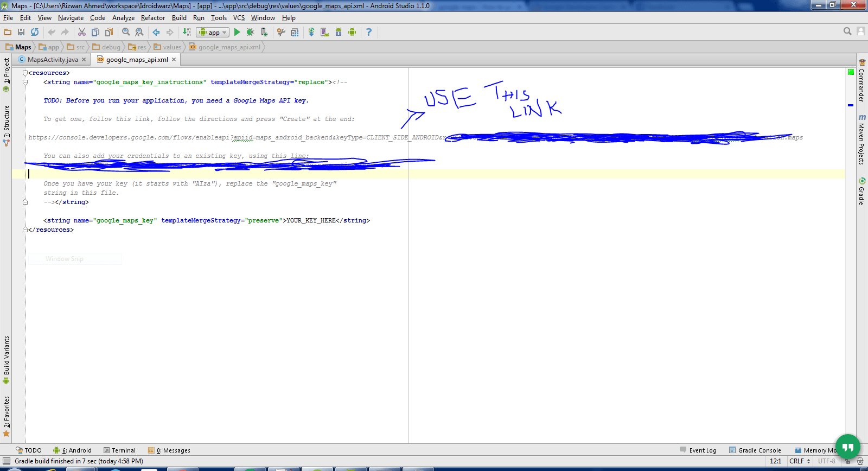Click the Cut scissors icon

click(82, 32)
